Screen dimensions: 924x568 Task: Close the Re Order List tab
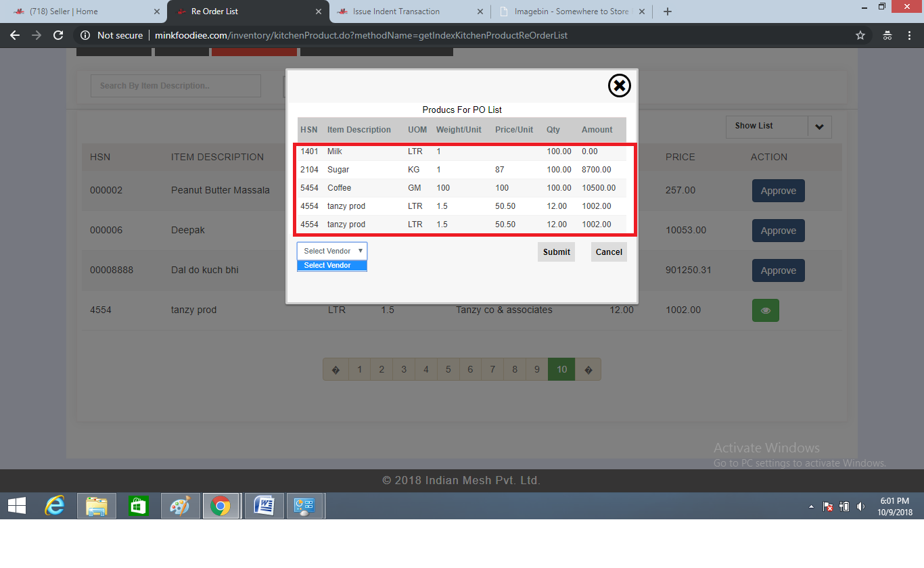[x=319, y=11]
